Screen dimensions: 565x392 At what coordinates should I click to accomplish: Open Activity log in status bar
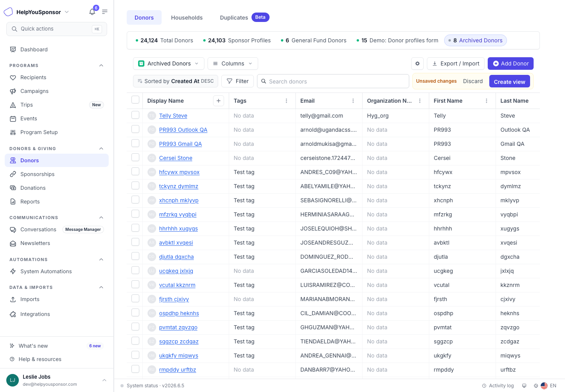point(498,386)
